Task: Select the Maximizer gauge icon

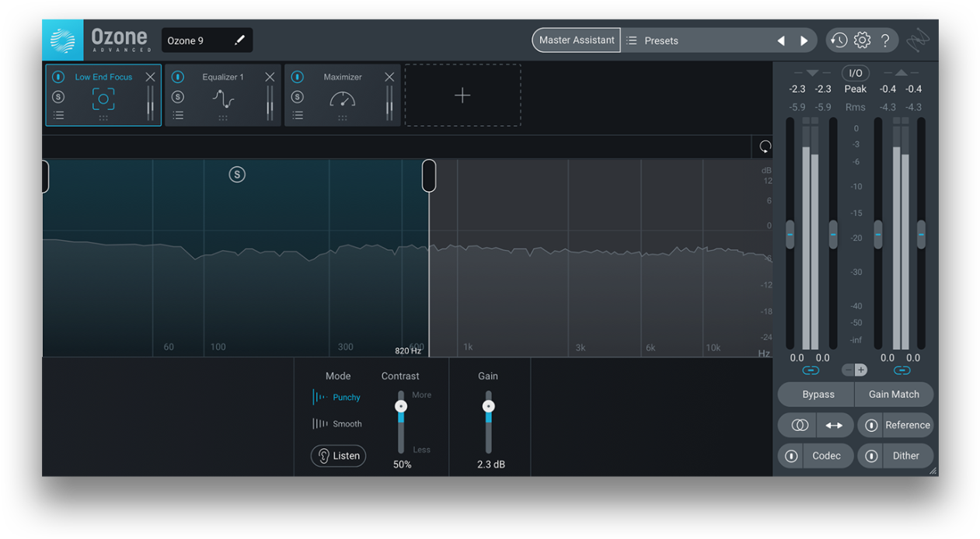Action: coord(343,99)
